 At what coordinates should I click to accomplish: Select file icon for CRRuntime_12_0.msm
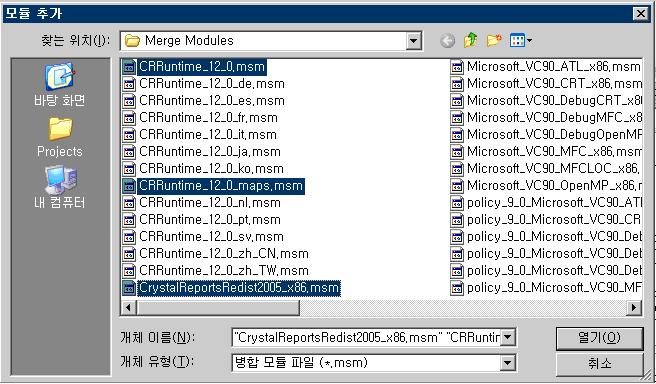129,67
